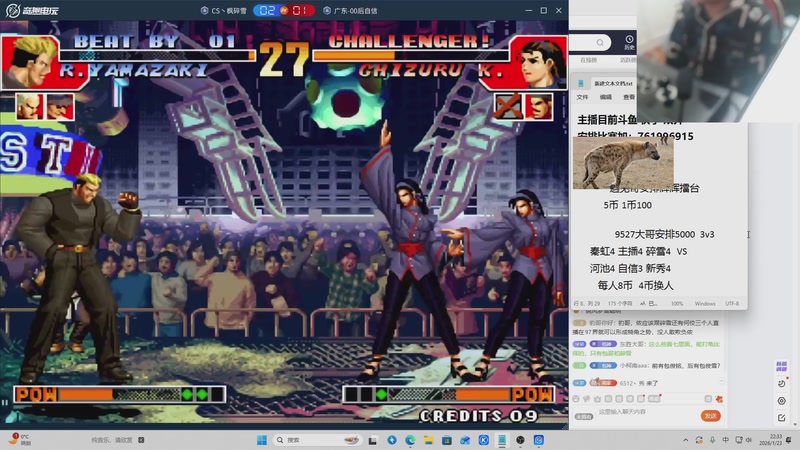The width and height of the screenshot is (800, 450).
Task: Click the megaphone icon in the chat toolbar
Action: click(586, 398)
